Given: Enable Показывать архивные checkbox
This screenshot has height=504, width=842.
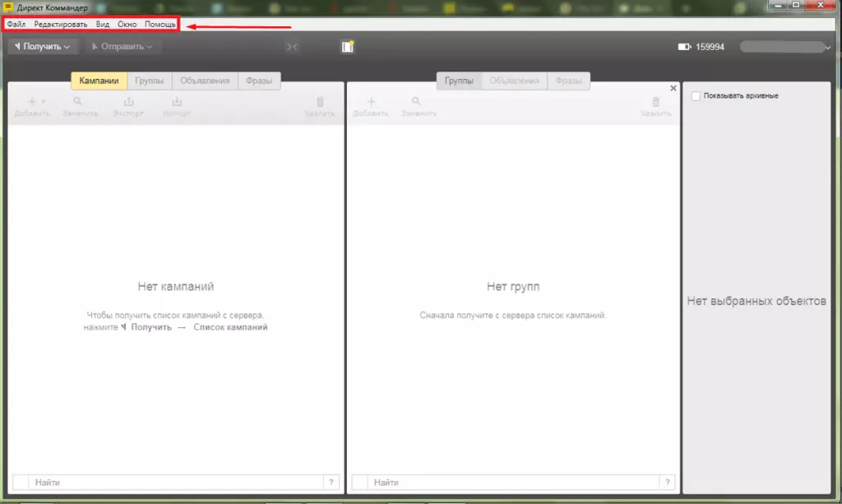Looking at the screenshot, I should click(x=696, y=96).
